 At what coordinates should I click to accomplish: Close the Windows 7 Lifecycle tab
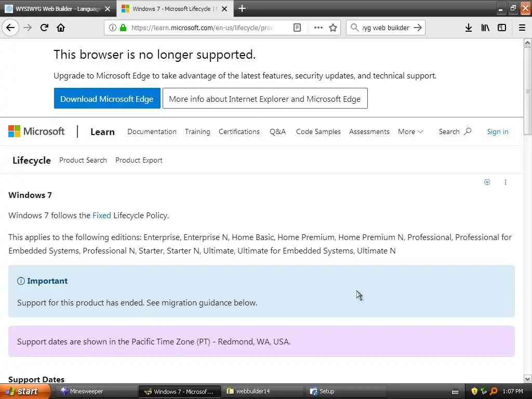coord(224,9)
